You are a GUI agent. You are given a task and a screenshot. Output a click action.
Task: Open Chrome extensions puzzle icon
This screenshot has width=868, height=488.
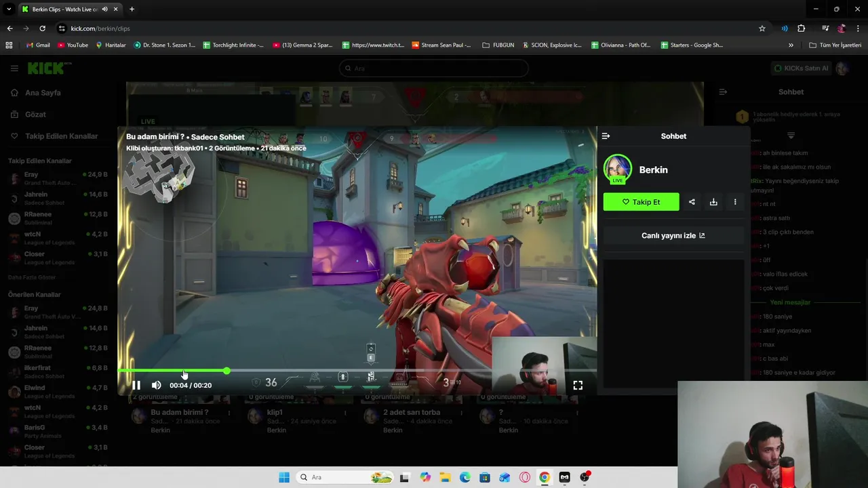[802, 28]
